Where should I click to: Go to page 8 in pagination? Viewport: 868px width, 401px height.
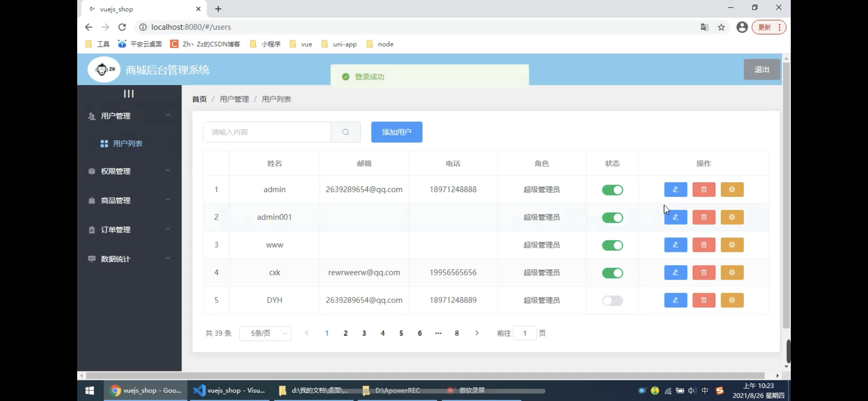coord(456,333)
